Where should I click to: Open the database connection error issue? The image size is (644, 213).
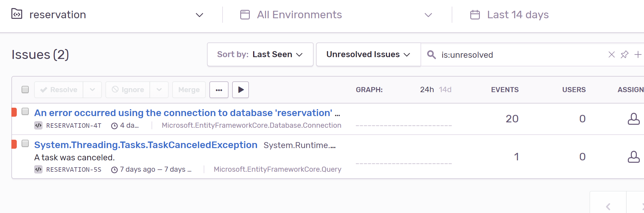183,113
